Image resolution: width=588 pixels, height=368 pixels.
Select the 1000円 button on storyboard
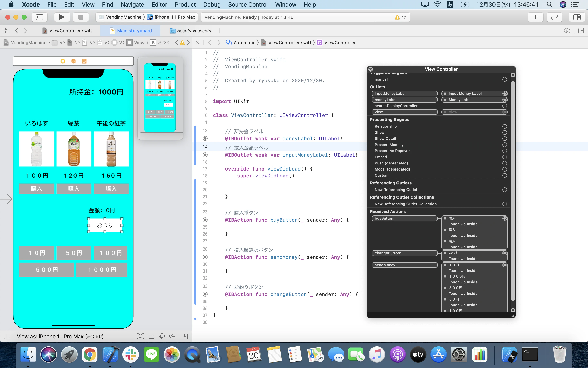tap(102, 270)
